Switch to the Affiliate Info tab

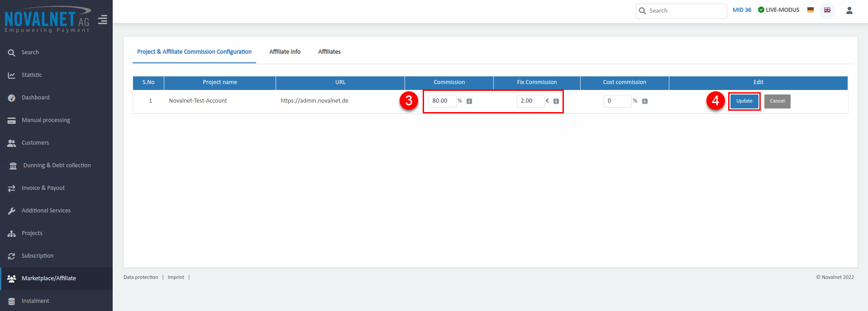[x=285, y=52]
